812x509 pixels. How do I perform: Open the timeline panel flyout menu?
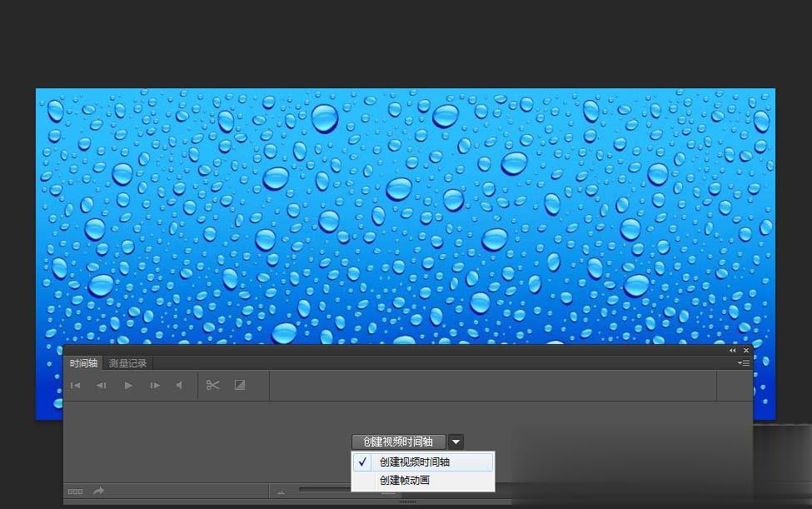pyautogui.click(x=744, y=363)
